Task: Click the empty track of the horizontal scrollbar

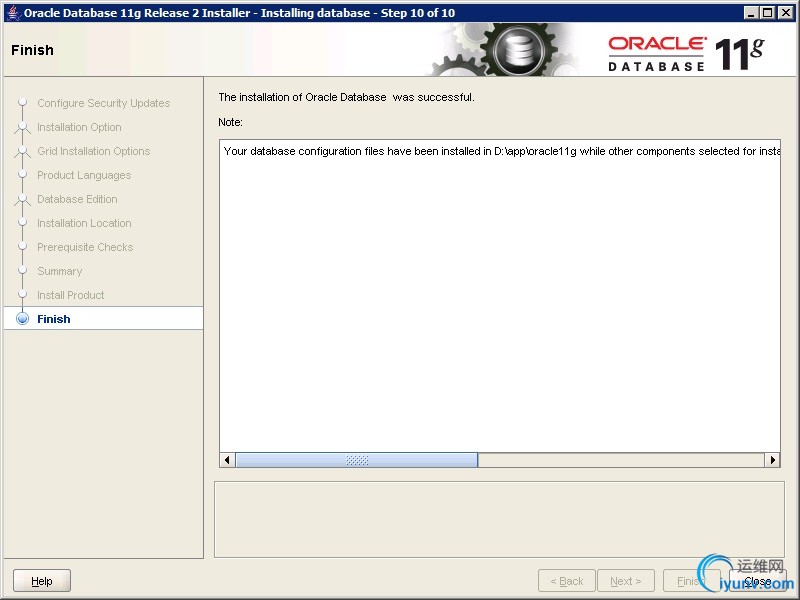Action: [621, 460]
